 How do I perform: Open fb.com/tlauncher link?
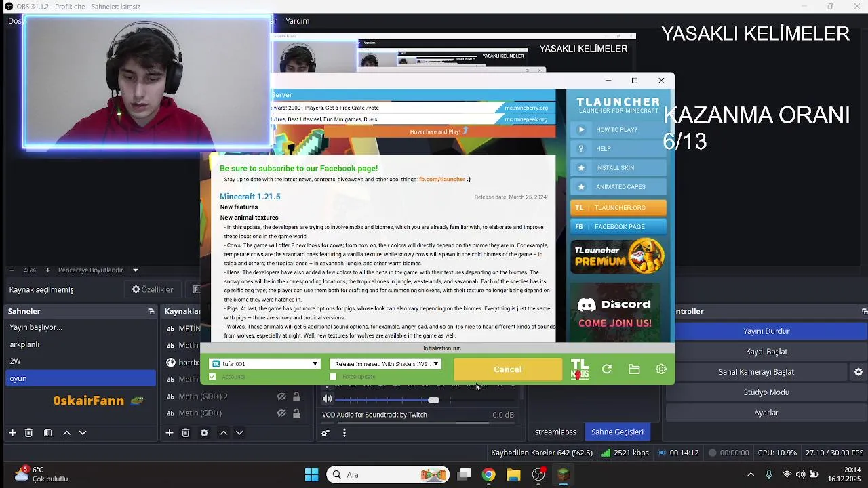click(x=441, y=179)
